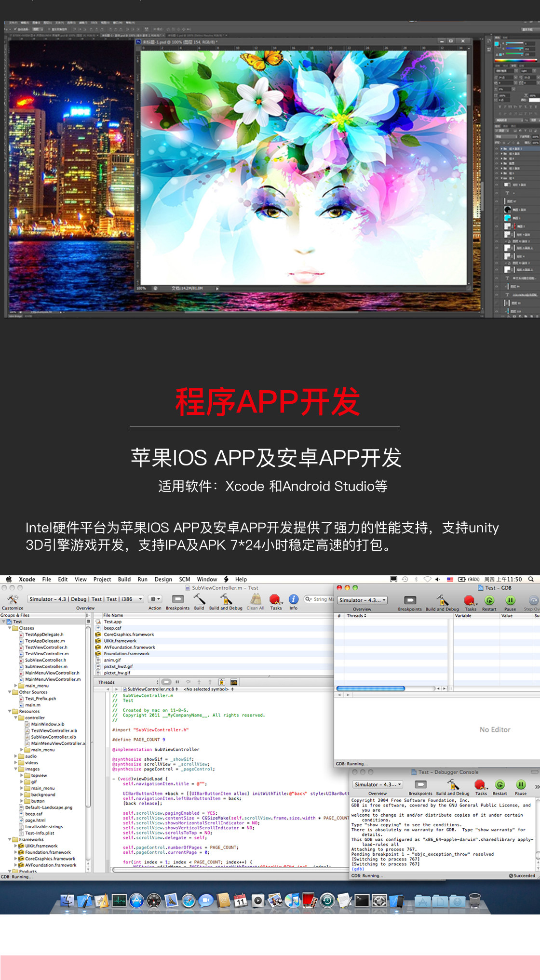Select Test-Info.plist in Resources

pos(40,833)
